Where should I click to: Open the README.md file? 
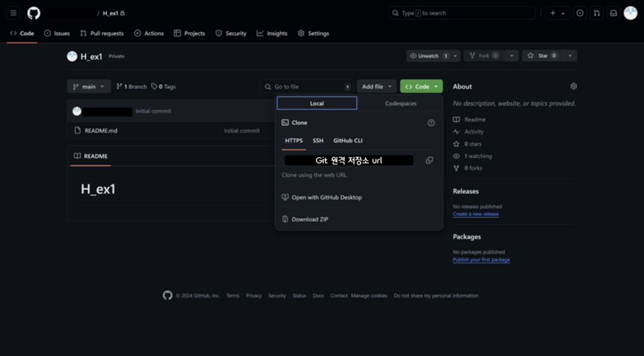point(101,131)
